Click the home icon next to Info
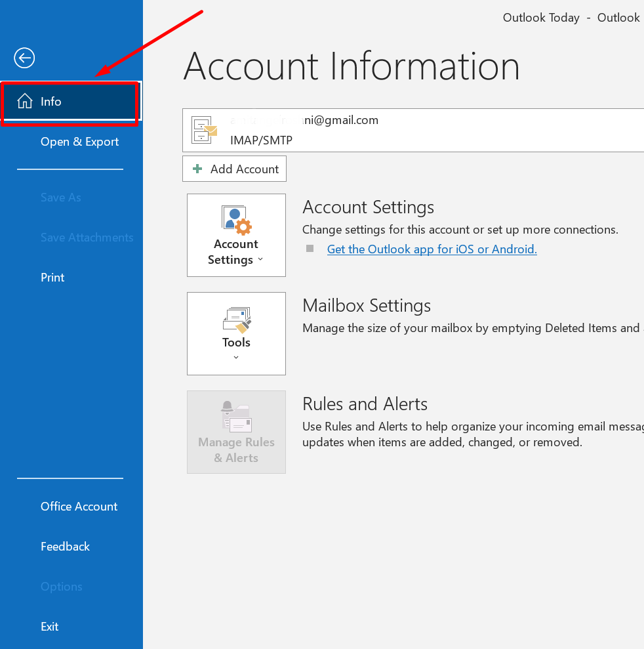644x649 pixels. [25, 101]
